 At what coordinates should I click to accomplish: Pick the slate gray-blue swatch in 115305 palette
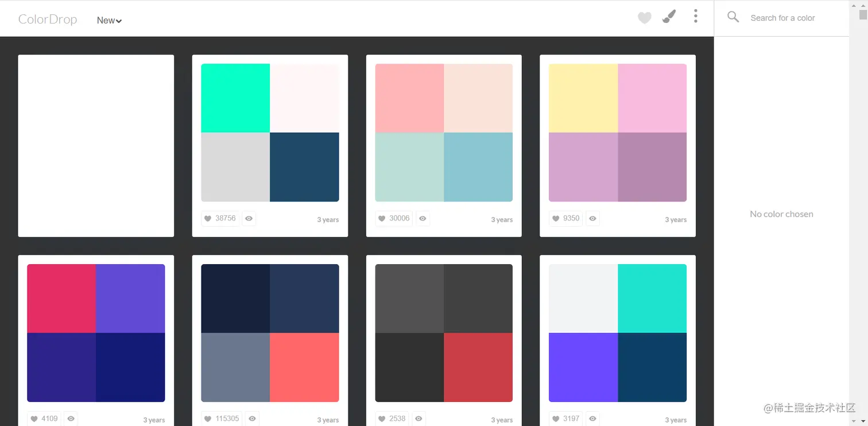(x=235, y=367)
